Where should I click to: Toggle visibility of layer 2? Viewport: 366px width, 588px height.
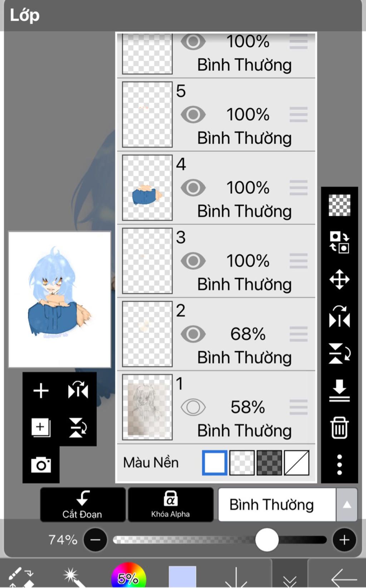193,334
